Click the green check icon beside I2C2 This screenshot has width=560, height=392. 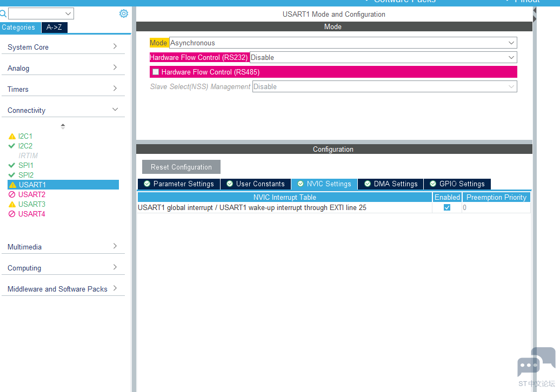pyautogui.click(x=12, y=146)
